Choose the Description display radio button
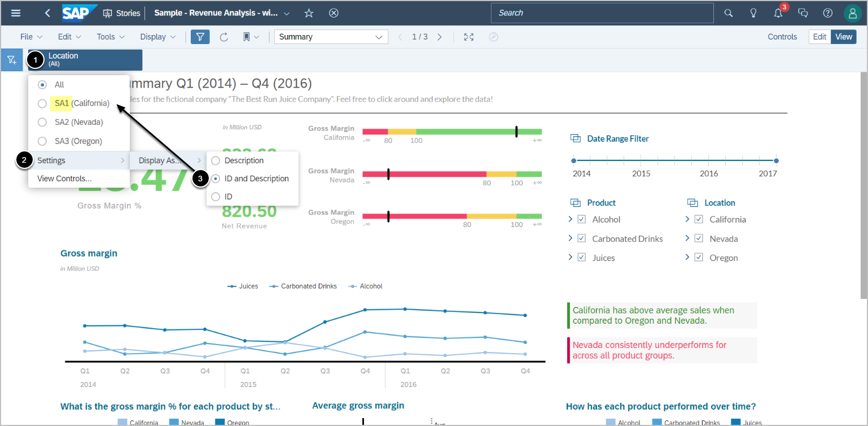868x426 pixels. (216, 160)
